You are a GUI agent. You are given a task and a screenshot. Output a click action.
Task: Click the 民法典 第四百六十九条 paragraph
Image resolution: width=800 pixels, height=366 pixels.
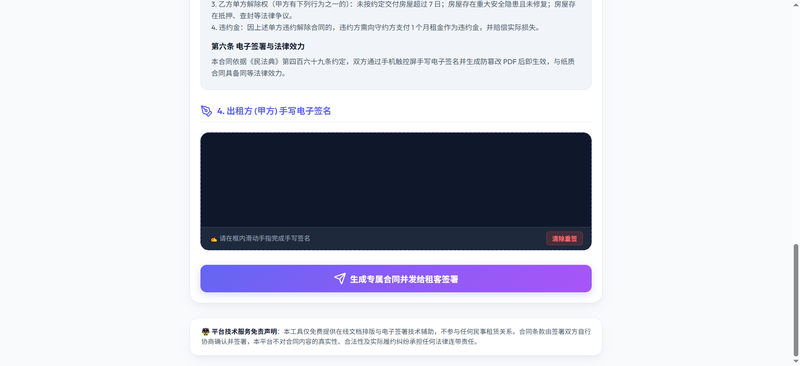click(393, 67)
